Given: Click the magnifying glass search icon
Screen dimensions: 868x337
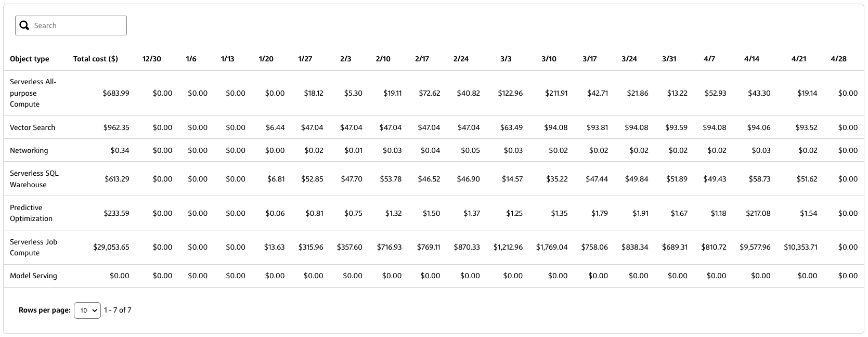Looking at the screenshot, I should pyautogui.click(x=24, y=25).
